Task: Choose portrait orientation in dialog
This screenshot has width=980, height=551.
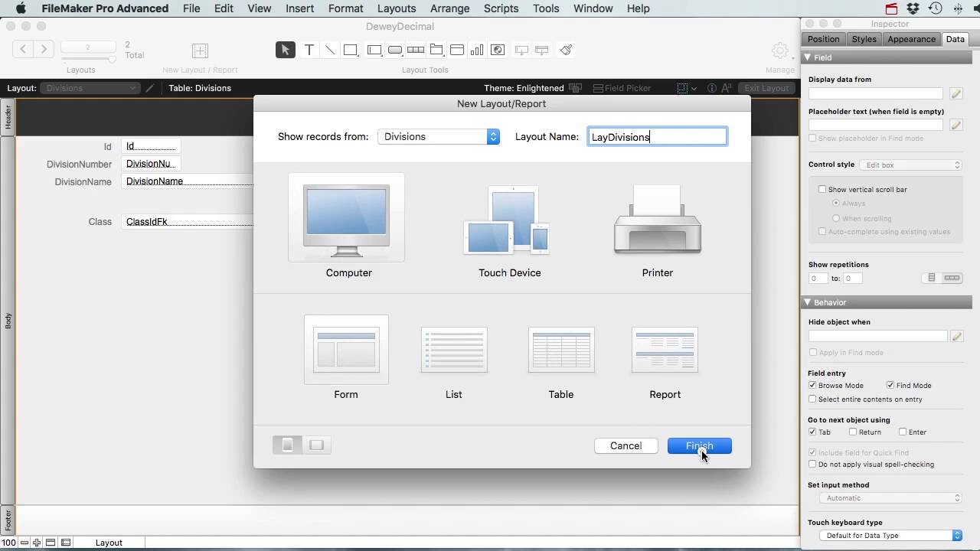Action: pos(288,445)
